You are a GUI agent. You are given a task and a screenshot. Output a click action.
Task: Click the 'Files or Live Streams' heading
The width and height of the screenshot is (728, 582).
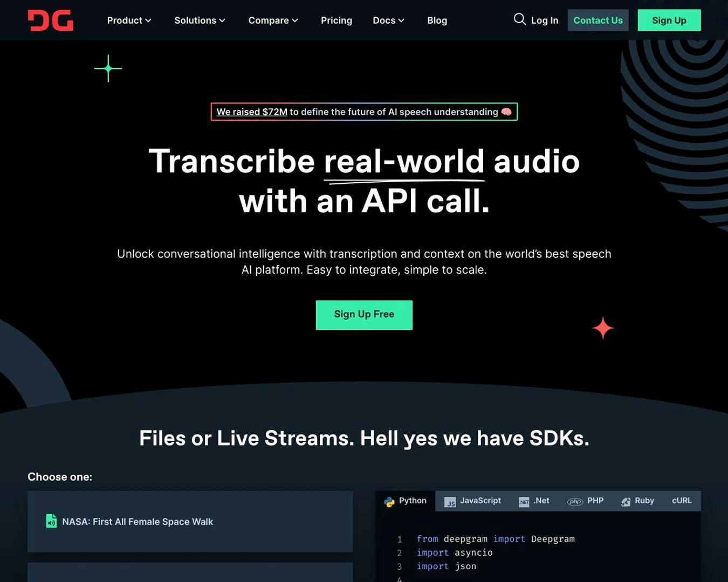[364, 439]
